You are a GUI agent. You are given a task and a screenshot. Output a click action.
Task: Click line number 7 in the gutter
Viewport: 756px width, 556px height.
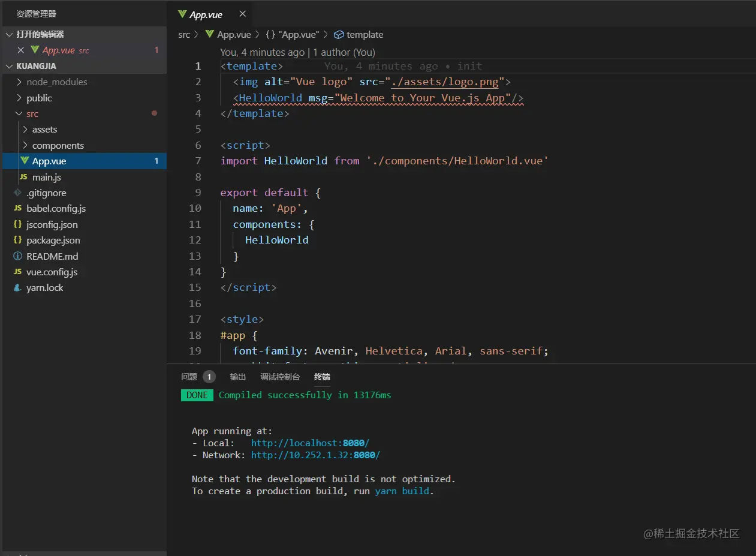pos(198,161)
